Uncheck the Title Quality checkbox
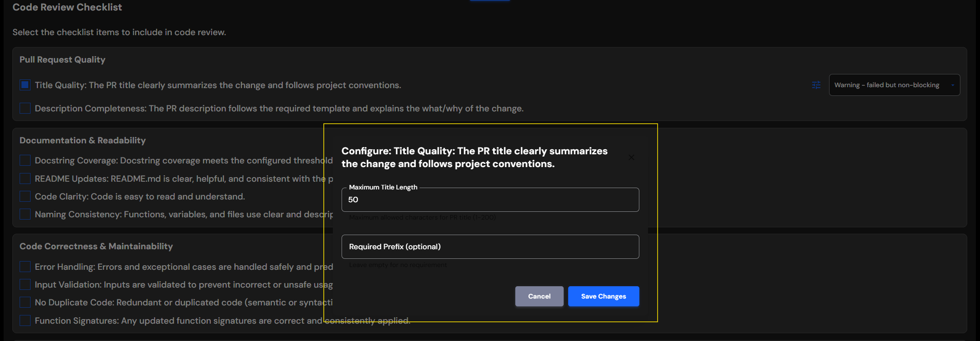980x341 pixels. (x=25, y=84)
